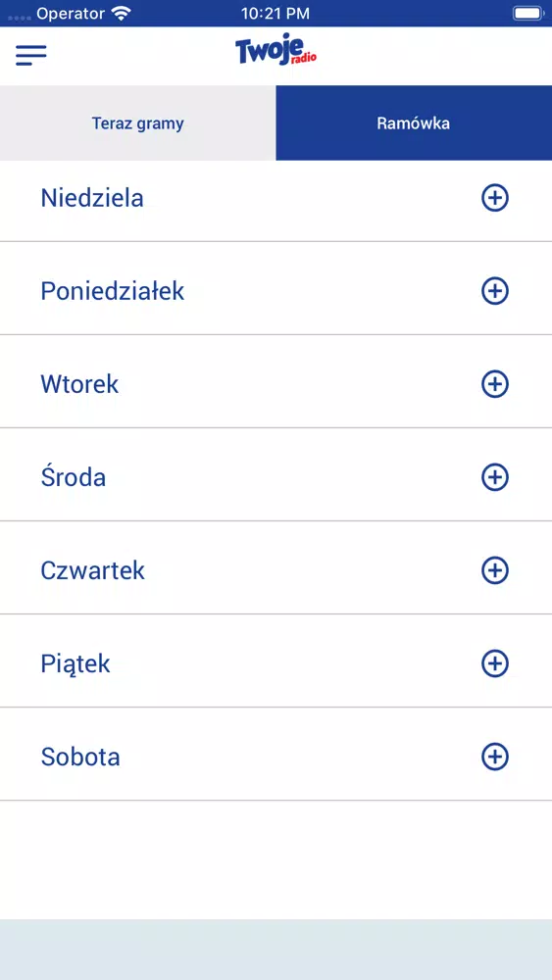Expand Czwartek with plus icon
Image resolution: width=552 pixels, height=980 pixels.
(494, 570)
